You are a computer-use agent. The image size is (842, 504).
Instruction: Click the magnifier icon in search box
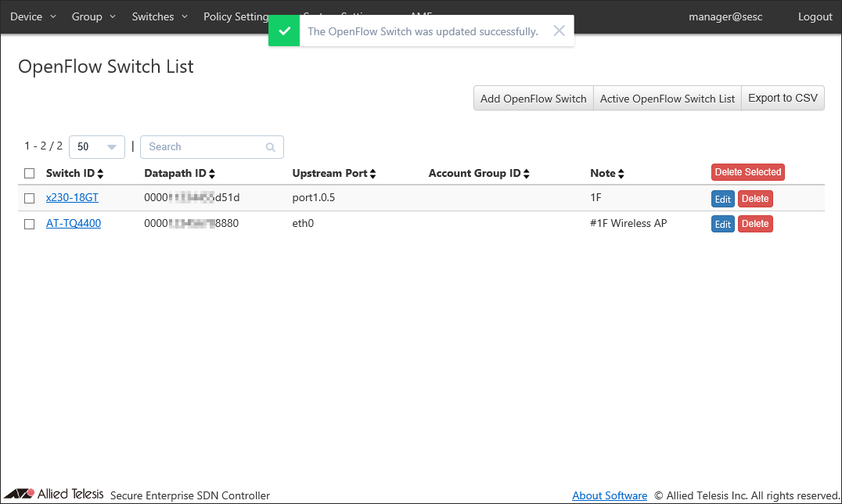click(x=271, y=147)
